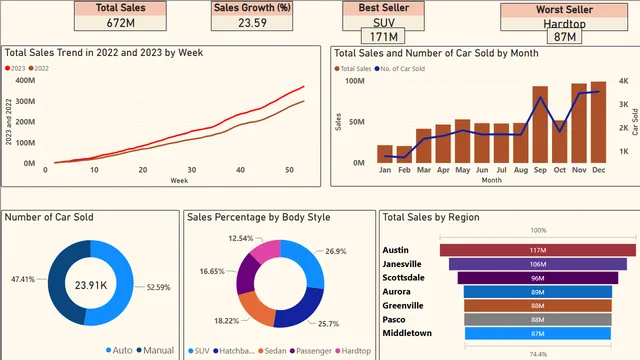
Task: Select the Worst Seller 87M value box
Action: point(564,36)
